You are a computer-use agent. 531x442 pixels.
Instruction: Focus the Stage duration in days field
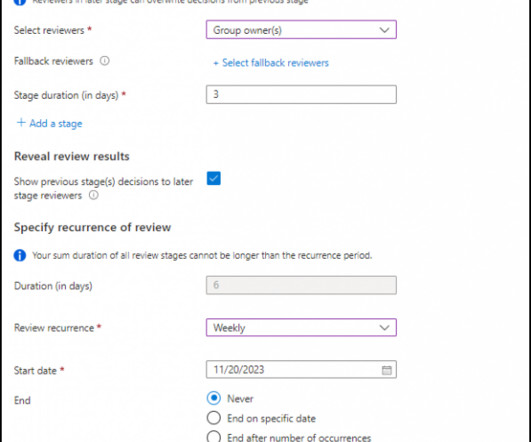tap(301, 94)
